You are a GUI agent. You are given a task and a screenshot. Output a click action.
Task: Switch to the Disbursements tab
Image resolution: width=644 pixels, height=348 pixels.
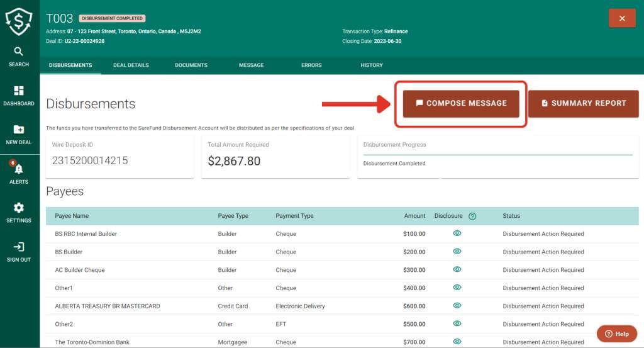tap(70, 65)
